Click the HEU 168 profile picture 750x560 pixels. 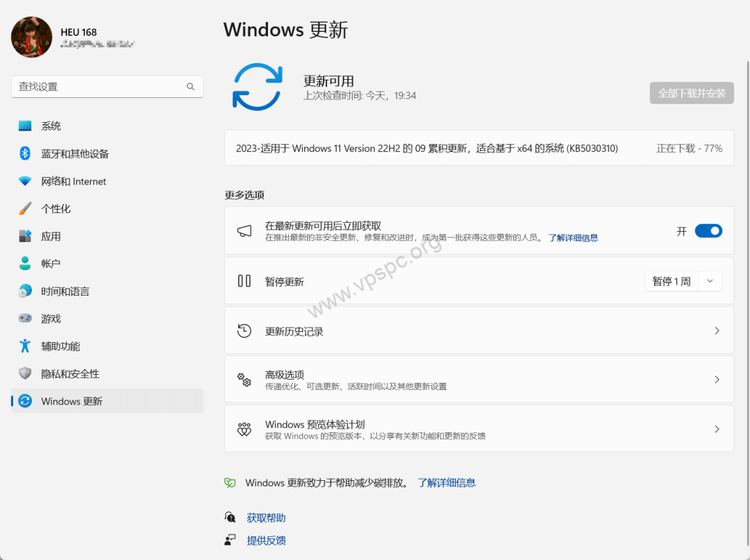pos(31,37)
